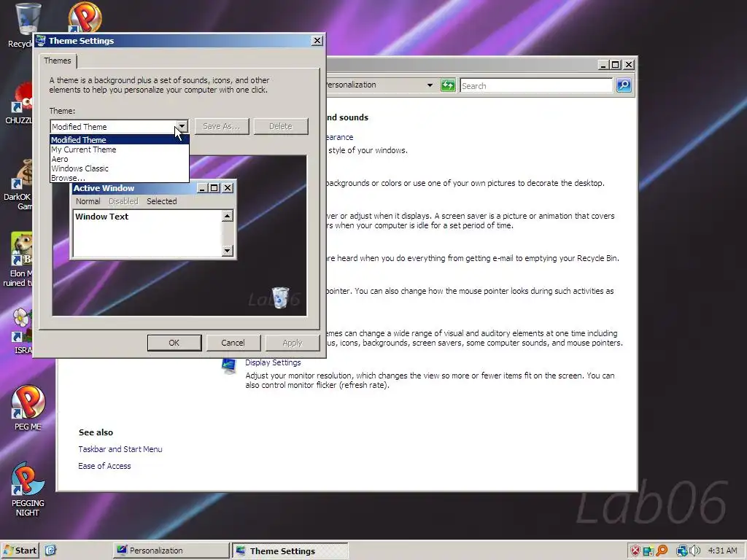This screenshot has height=560, width=747.
Task: Click the network tray icon
Action: [x=682, y=551]
